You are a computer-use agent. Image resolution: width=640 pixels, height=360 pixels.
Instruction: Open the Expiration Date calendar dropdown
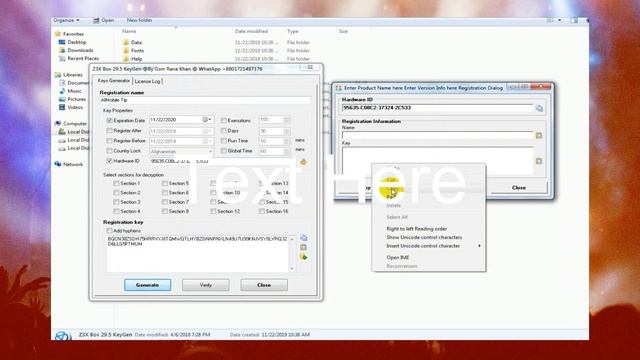(207, 120)
